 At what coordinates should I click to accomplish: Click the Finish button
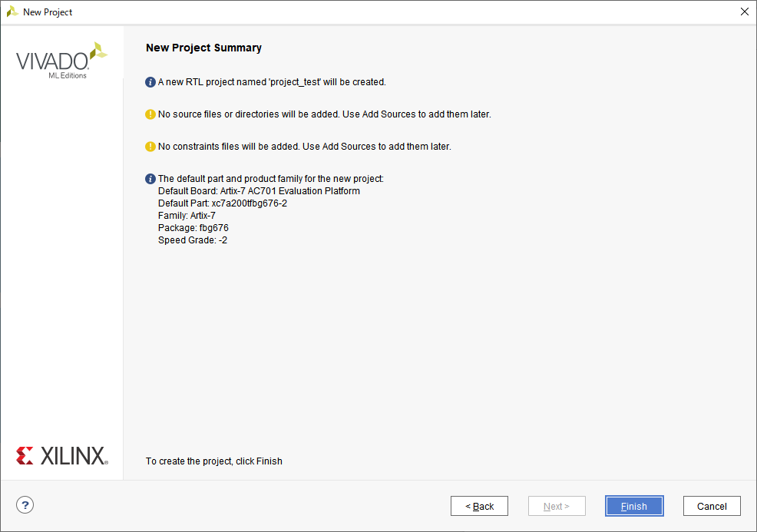pos(634,506)
